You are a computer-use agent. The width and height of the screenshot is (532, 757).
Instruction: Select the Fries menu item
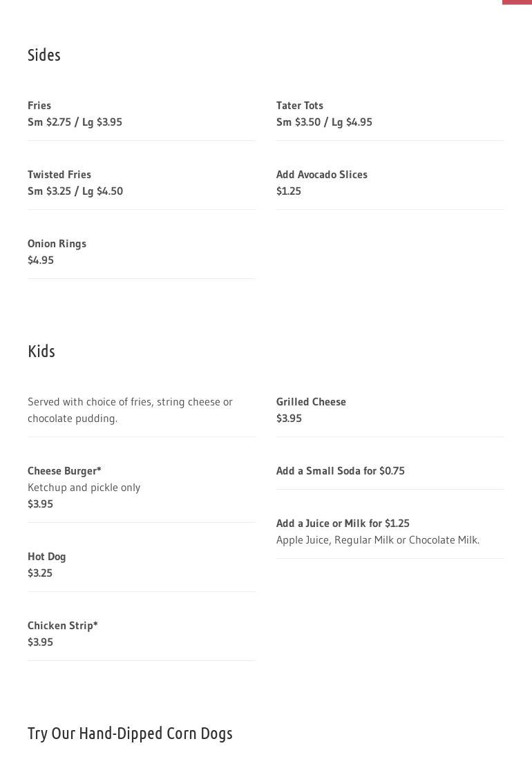pos(39,106)
